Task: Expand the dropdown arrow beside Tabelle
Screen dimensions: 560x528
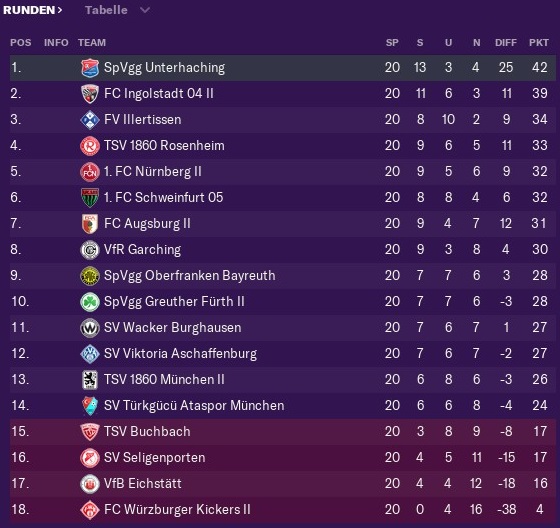Action: (x=145, y=10)
